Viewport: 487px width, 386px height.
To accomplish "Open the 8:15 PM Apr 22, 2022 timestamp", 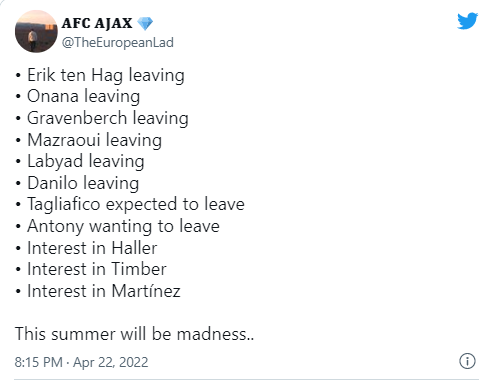I will point(81,362).
